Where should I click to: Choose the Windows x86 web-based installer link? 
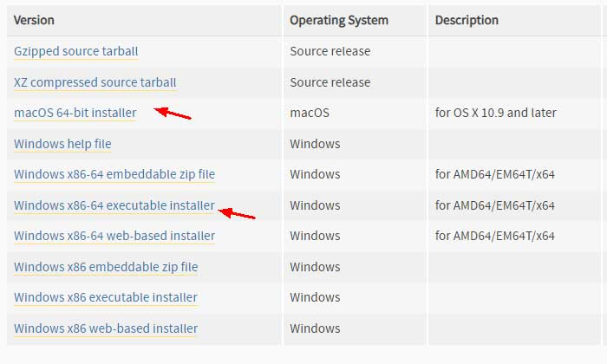point(106,329)
